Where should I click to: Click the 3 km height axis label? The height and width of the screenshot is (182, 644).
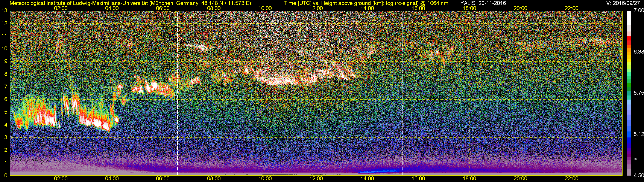click(x=6, y=138)
